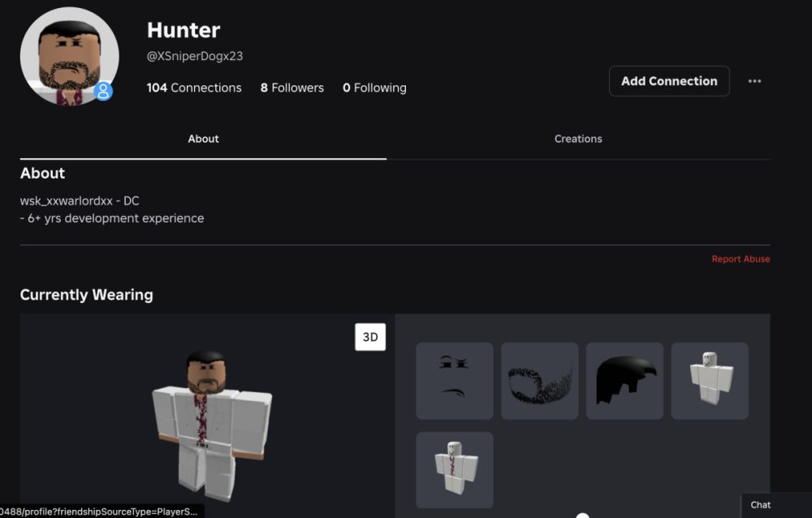
Task: Open the three-dot more options menu
Action: click(754, 81)
